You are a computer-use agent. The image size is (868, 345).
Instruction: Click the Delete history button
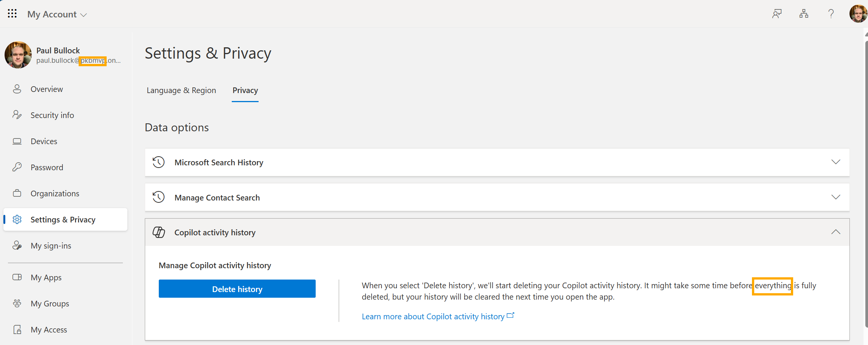click(237, 289)
